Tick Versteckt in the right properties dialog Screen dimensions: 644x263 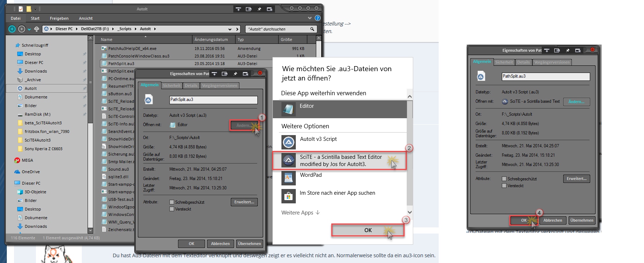click(x=504, y=186)
